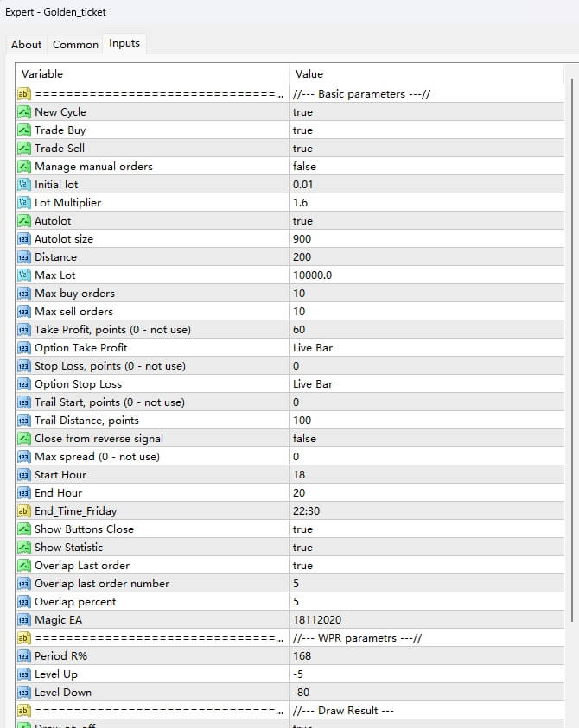Click the integer icon beside Max buy orders
This screenshot has width=579, height=728.
pos(23,293)
